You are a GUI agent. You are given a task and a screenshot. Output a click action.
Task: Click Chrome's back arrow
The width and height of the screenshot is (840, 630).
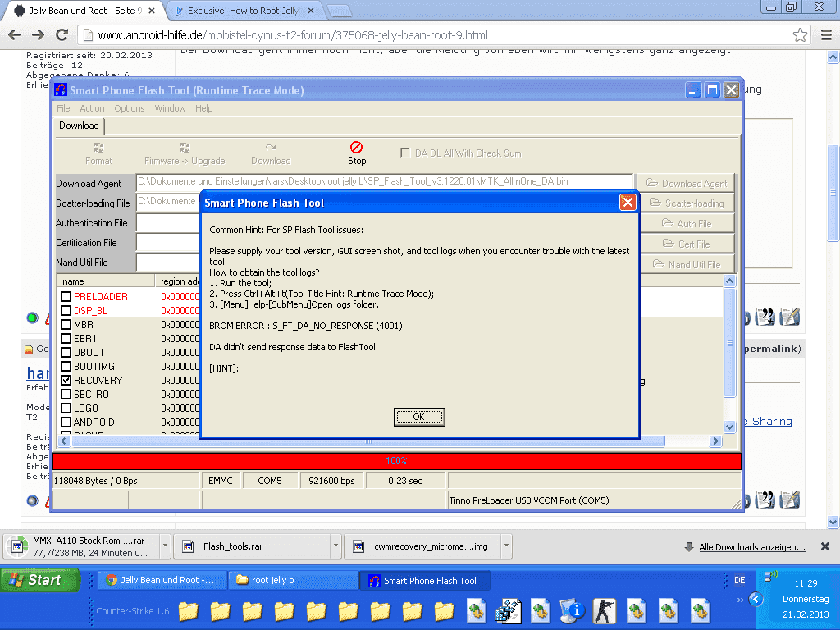point(15,35)
